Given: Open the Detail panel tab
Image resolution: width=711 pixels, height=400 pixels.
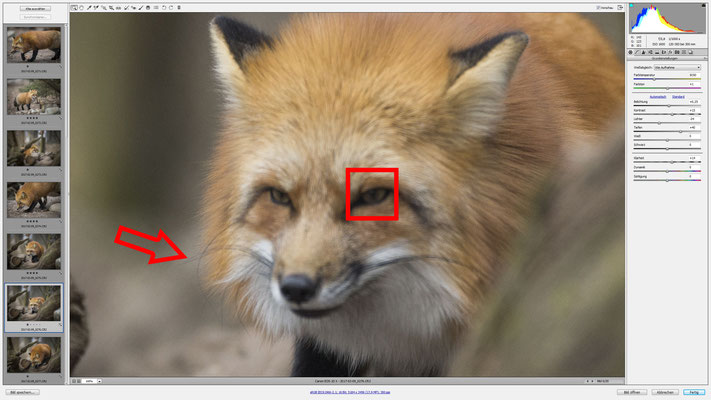Looking at the screenshot, I should tap(643, 52).
